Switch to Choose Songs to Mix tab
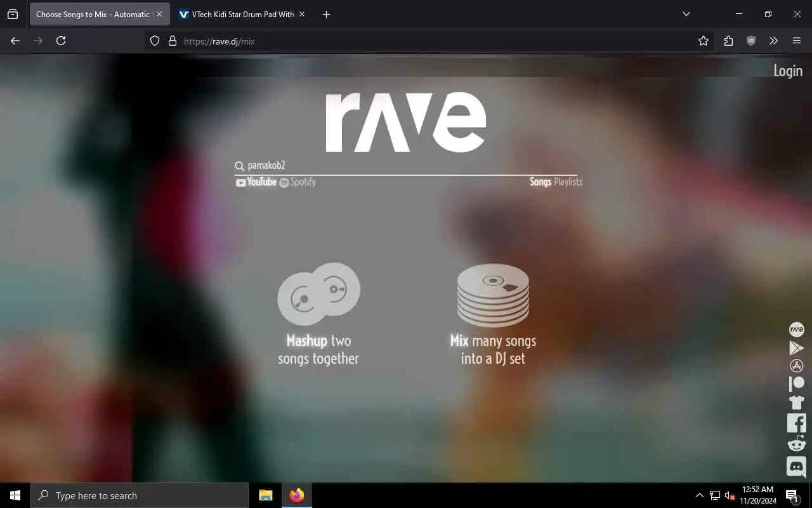The image size is (812, 508). pyautogui.click(x=93, y=14)
